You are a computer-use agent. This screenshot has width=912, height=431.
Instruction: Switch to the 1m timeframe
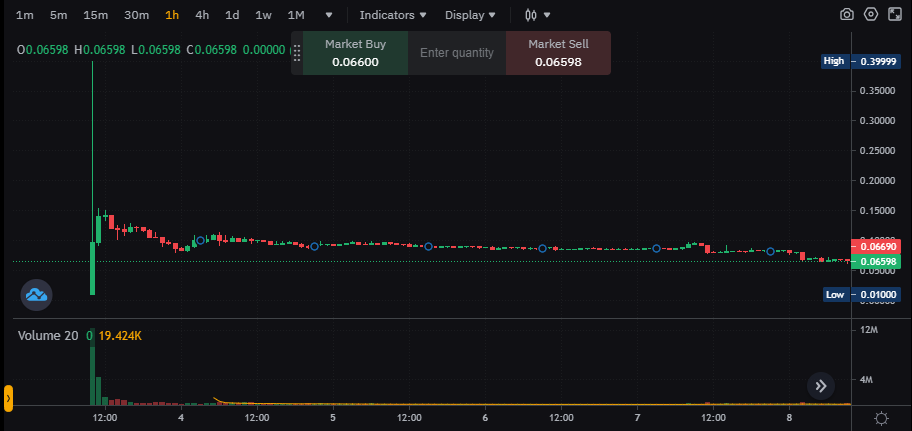[x=25, y=15]
